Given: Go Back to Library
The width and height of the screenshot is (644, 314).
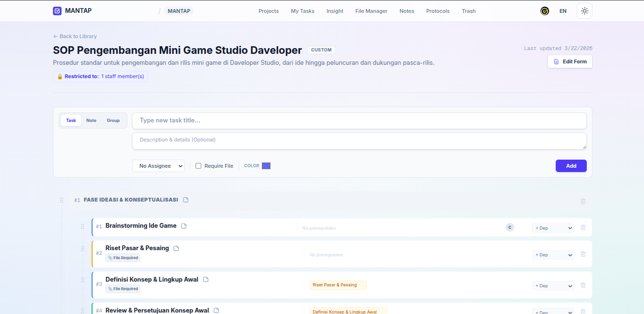Looking at the screenshot, I should (75, 36).
